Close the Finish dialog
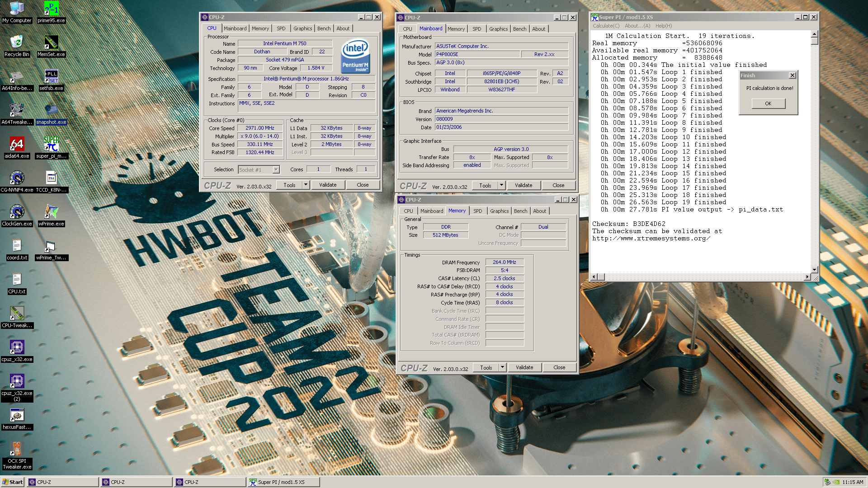The width and height of the screenshot is (868, 488). click(x=792, y=75)
